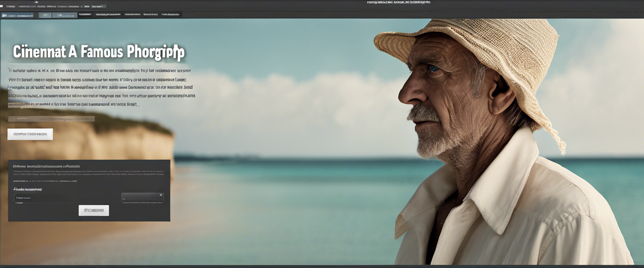Screen dimensions: 644x268
Task: Open the last boxed item in the top menu bar
Action: 98,7
